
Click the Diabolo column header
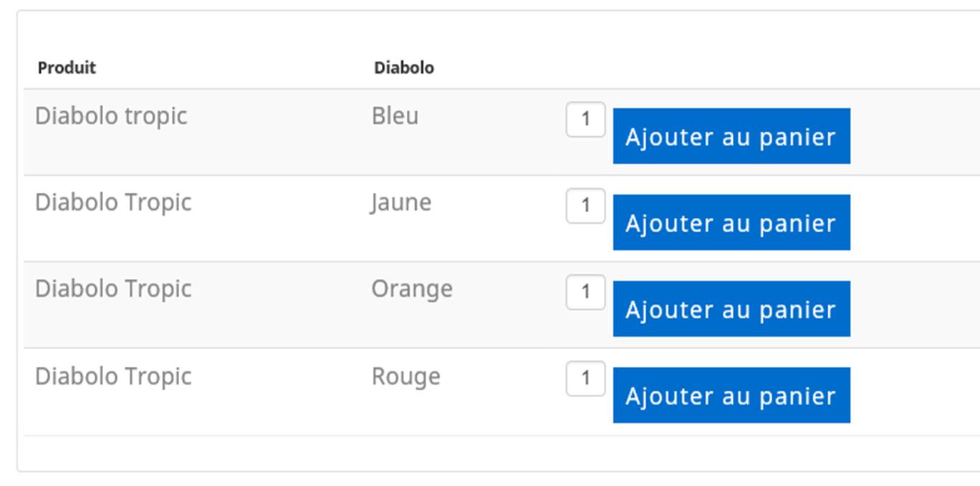[x=404, y=68]
